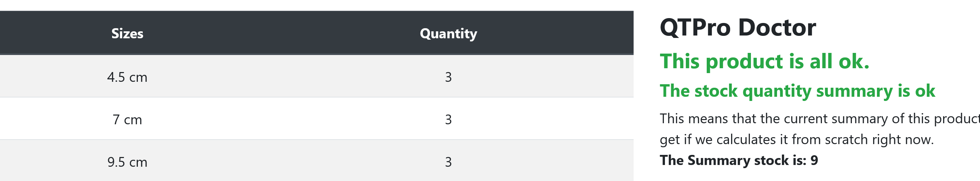Screen dimensions: 980x181
Task: Click the paragraph starting 'This means that'
Action: tap(820, 129)
